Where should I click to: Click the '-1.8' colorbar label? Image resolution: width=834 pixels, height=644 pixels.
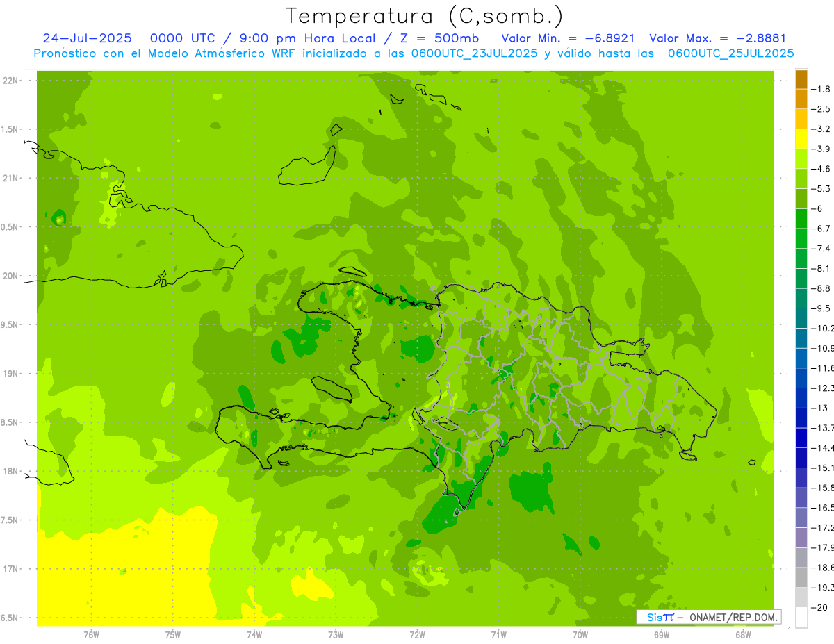821,89
